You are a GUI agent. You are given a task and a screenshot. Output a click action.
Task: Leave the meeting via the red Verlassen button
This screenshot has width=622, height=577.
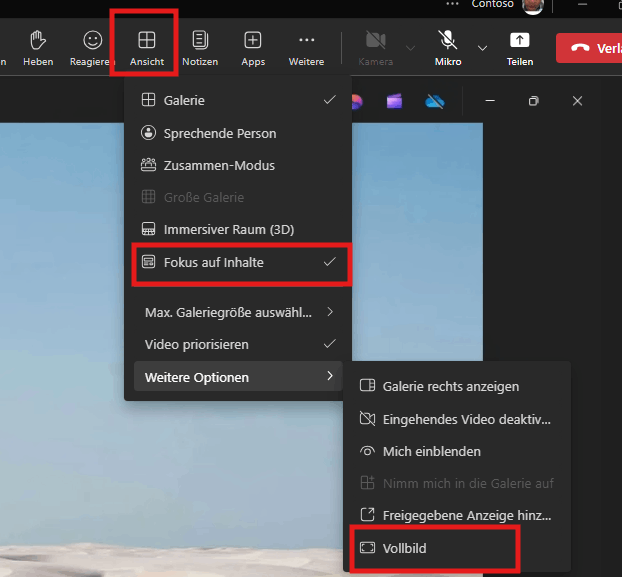pyautogui.click(x=589, y=48)
